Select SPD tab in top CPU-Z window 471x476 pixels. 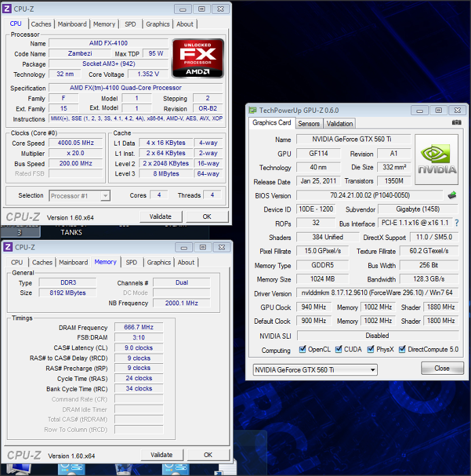[x=130, y=24]
